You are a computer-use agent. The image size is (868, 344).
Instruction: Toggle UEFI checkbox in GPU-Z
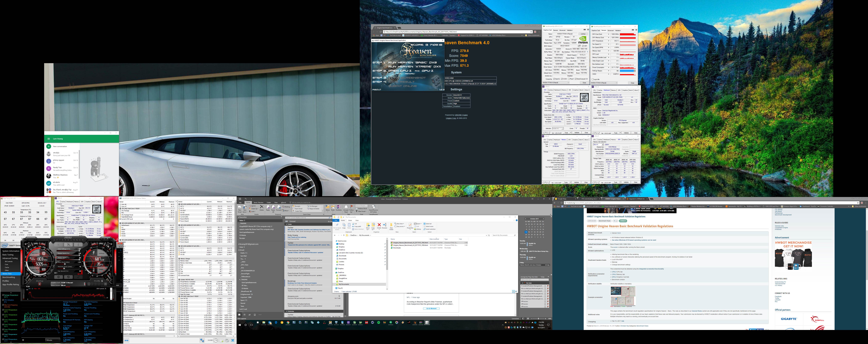click(x=583, y=46)
